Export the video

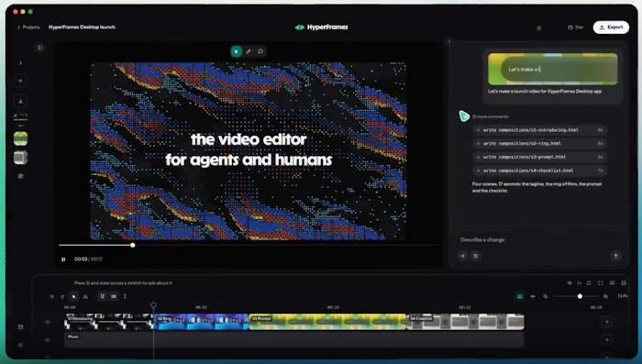[x=611, y=28]
